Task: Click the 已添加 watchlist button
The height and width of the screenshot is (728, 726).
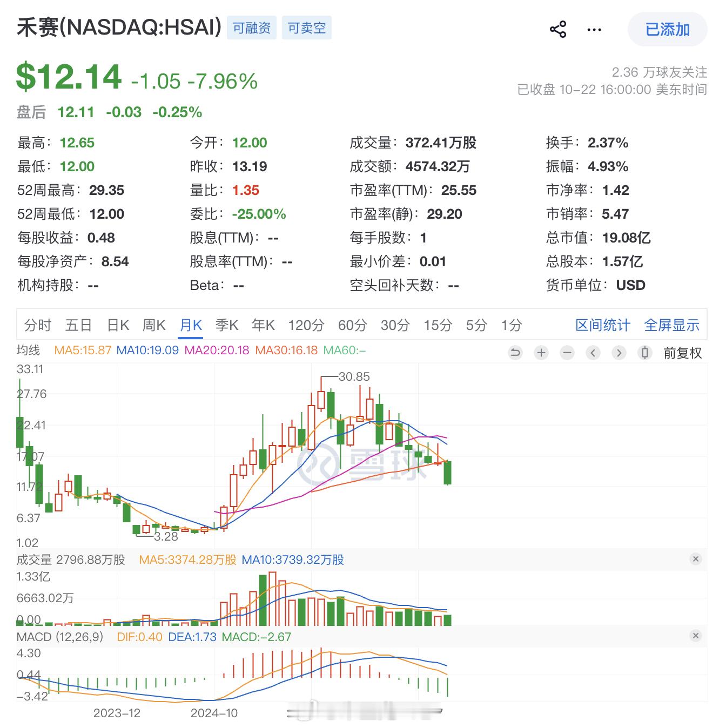Action: coord(668,29)
